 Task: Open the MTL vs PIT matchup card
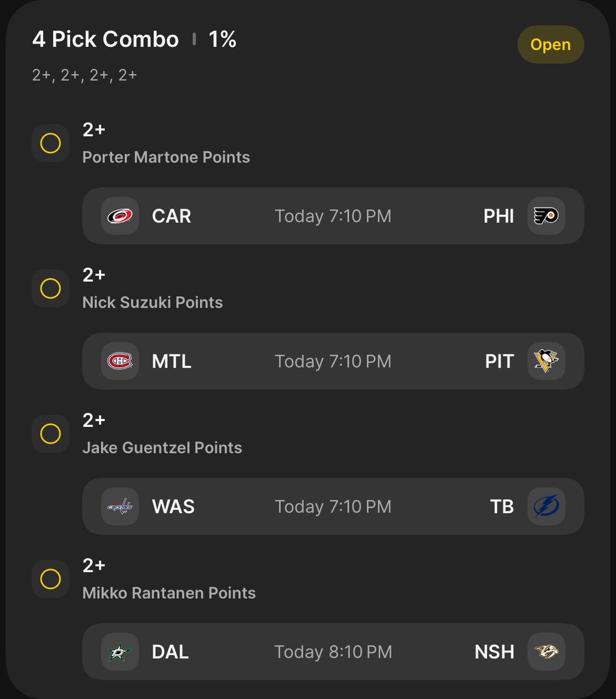click(333, 361)
